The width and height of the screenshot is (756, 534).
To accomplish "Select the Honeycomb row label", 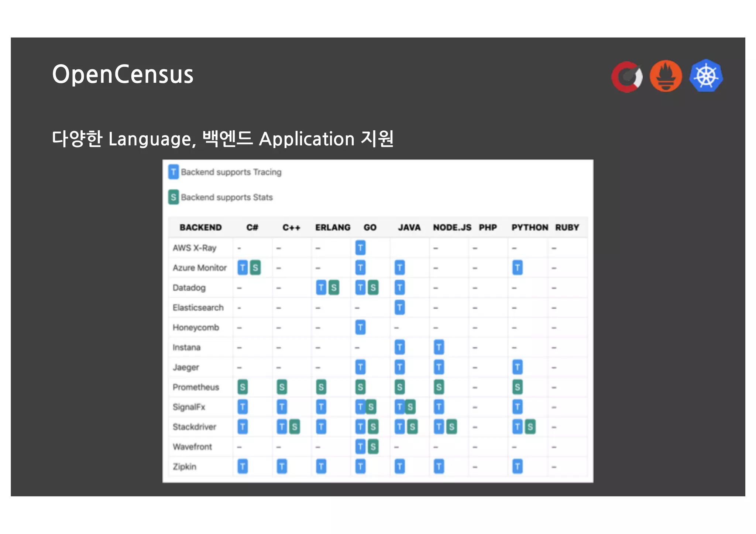I will pos(196,328).
